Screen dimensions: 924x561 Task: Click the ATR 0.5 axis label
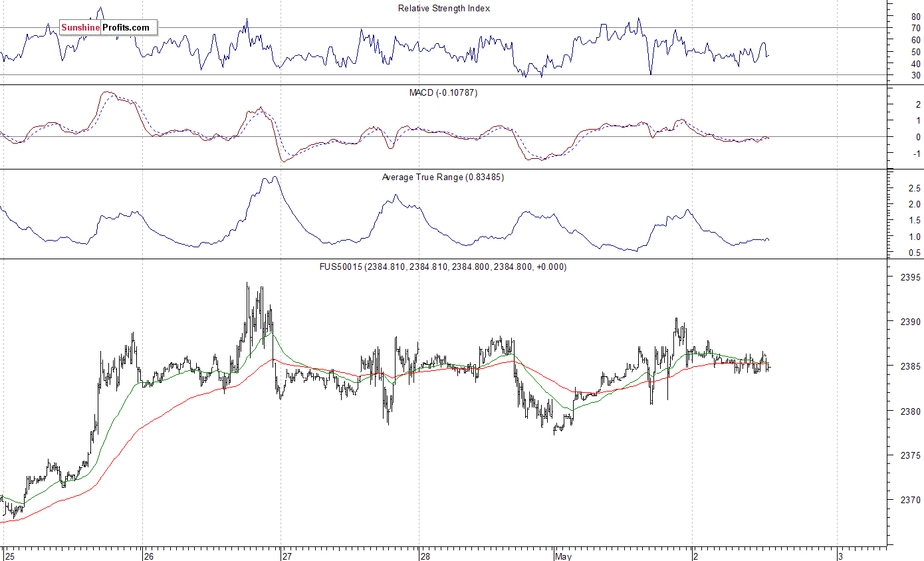coord(914,253)
